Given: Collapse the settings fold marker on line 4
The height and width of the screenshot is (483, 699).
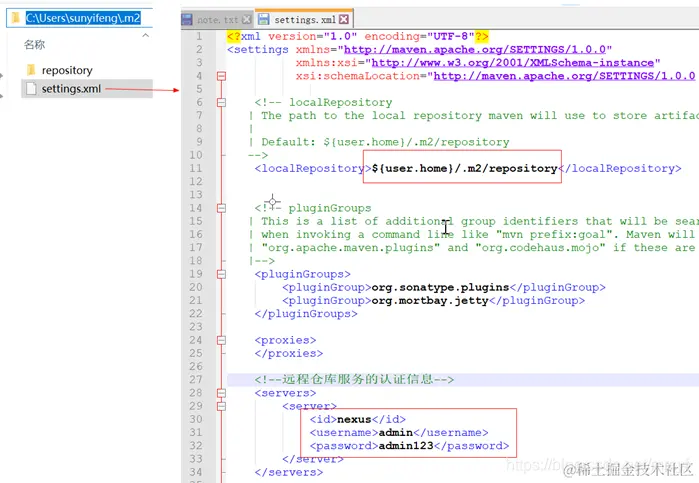Looking at the screenshot, I should (221, 76).
